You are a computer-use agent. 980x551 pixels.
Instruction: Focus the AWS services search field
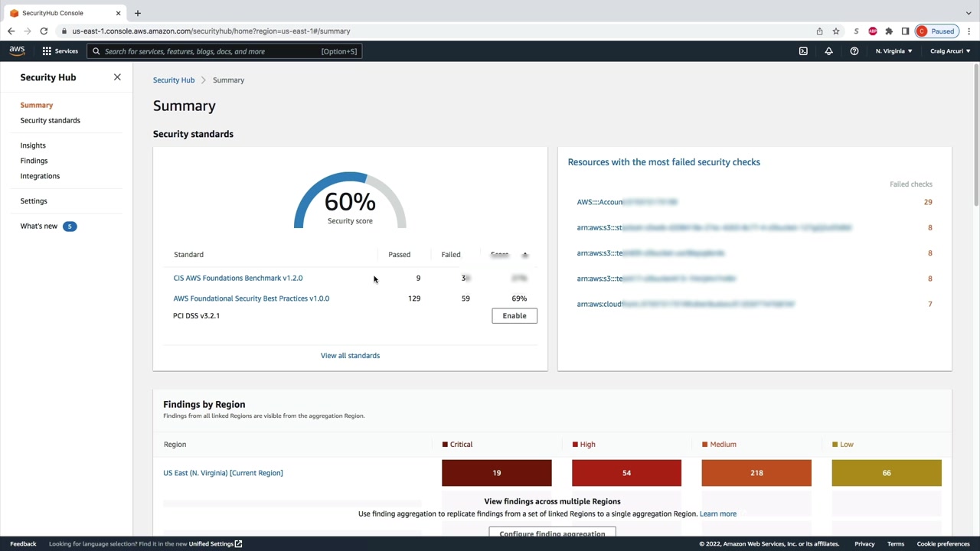click(224, 51)
